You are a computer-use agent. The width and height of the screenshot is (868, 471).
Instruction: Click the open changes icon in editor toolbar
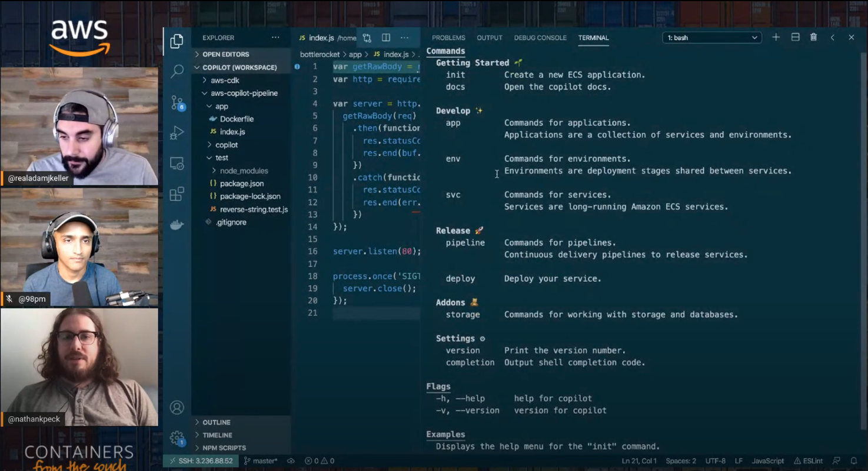click(367, 38)
